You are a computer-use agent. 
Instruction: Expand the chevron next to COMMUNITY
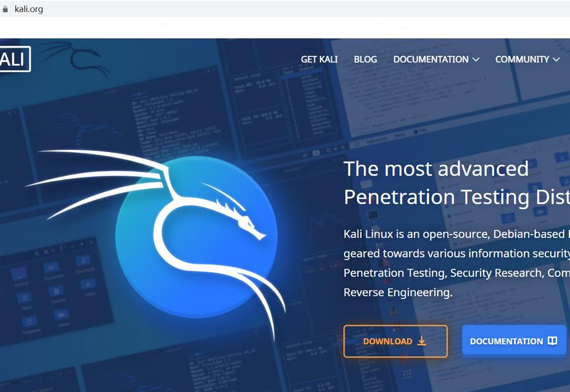coord(556,59)
